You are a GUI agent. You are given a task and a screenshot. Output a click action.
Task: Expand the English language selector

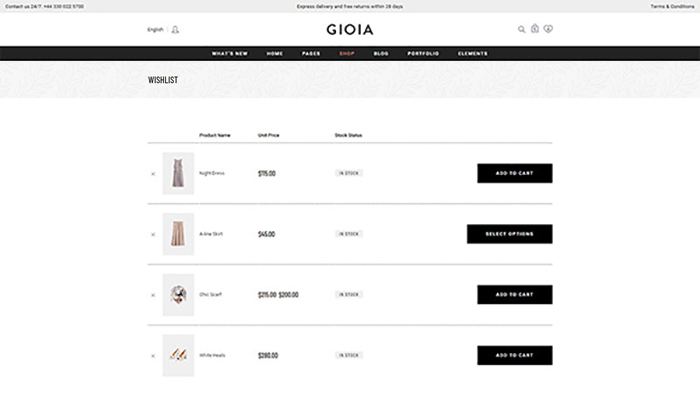pyautogui.click(x=155, y=30)
